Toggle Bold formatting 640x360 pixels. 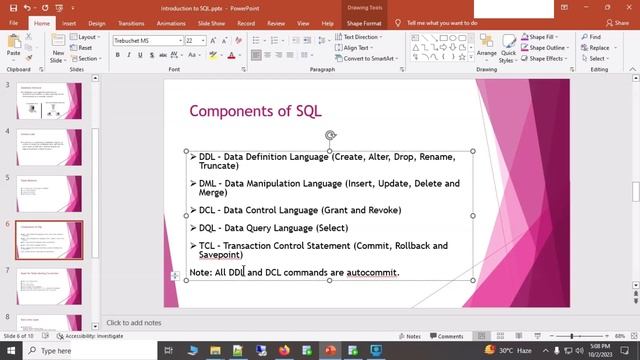[118, 55]
